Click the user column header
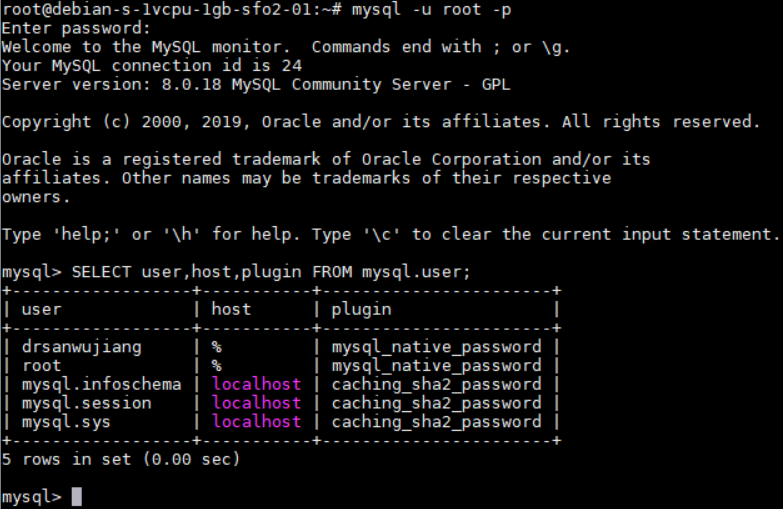The width and height of the screenshot is (783, 509). pyautogui.click(x=41, y=309)
